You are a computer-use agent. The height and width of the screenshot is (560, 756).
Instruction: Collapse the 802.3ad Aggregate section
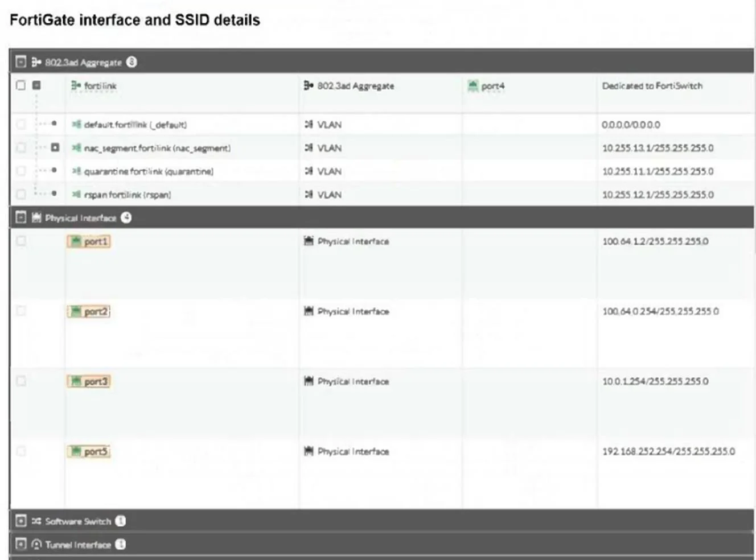coord(21,62)
